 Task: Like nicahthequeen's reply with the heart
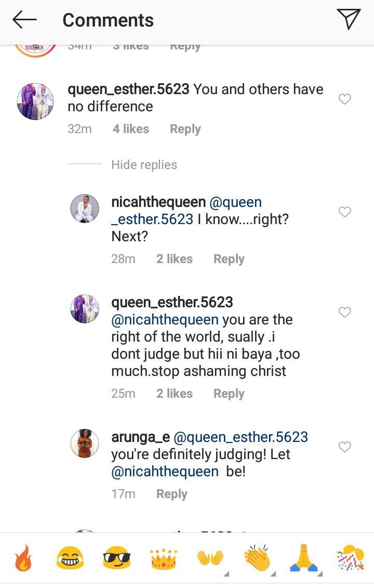(x=344, y=212)
